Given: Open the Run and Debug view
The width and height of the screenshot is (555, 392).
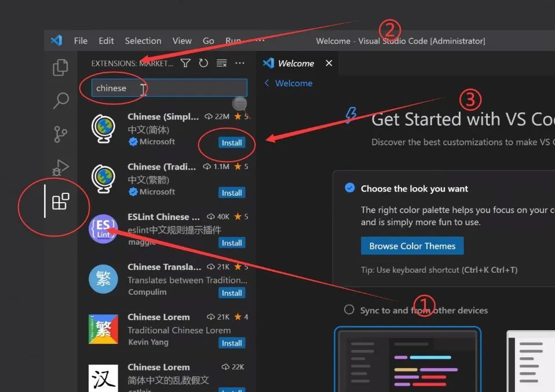Looking at the screenshot, I should click(x=60, y=168).
